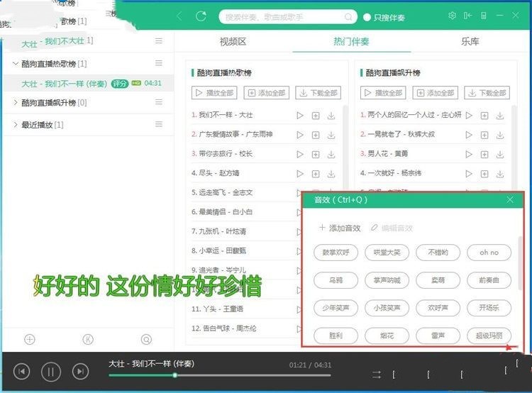The height and width of the screenshot is (393, 532).
Task: Go back with the left arrow icon
Action: click(x=179, y=16)
